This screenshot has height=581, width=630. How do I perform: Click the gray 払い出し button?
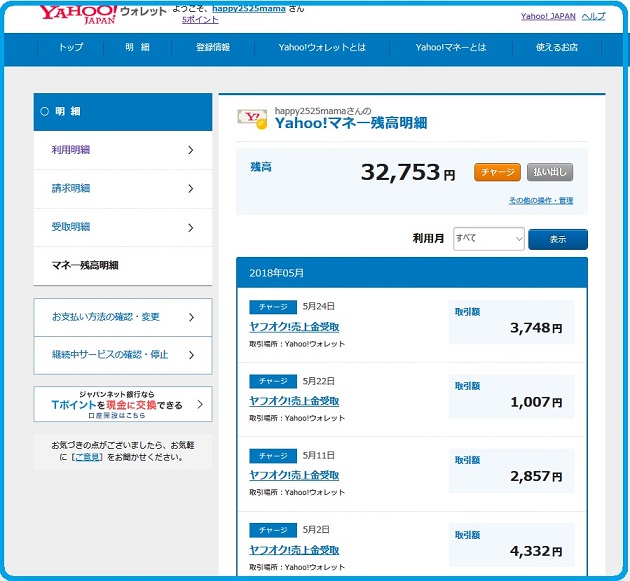[550, 172]
